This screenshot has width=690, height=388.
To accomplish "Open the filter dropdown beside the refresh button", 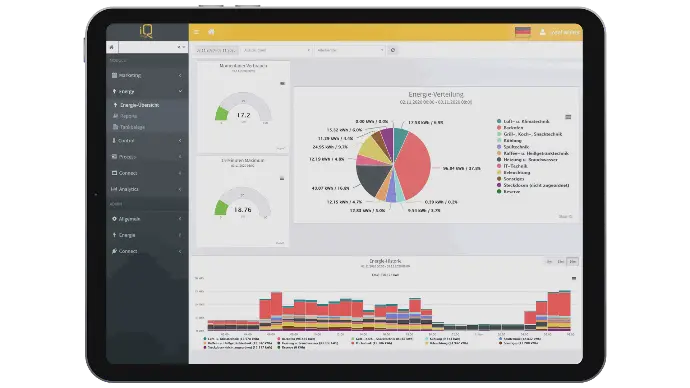I will [350, 50].
